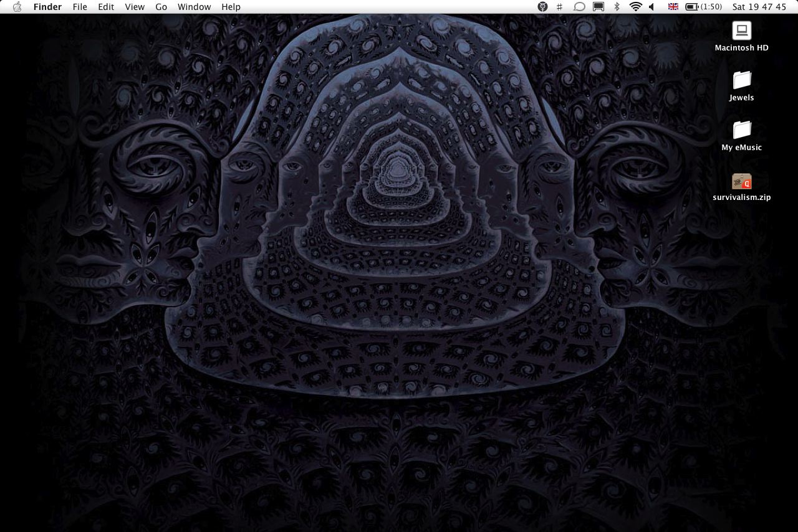Open the Edit menu
The height and width of the screenshot is (532, 798).
[106, 7]
